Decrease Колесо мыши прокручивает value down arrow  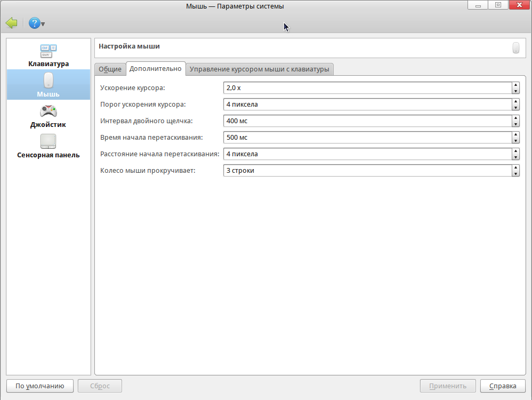pos(515,173)
